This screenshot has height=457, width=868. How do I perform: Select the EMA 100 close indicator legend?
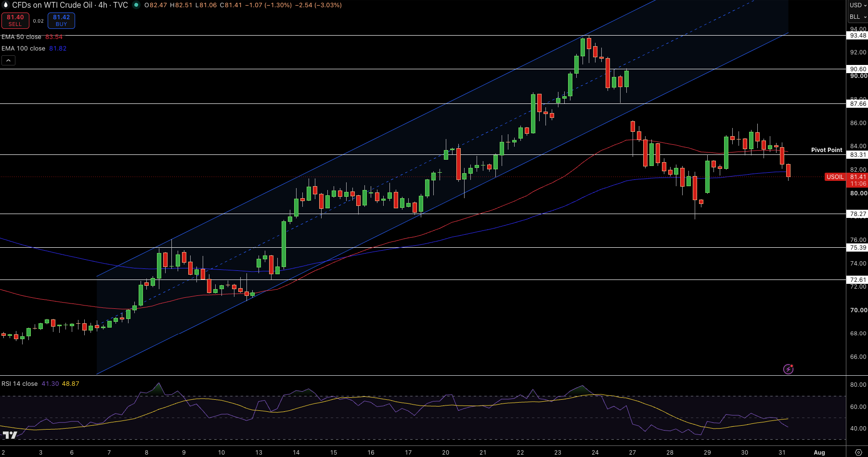pyautogui.click(x=23, y=49)
